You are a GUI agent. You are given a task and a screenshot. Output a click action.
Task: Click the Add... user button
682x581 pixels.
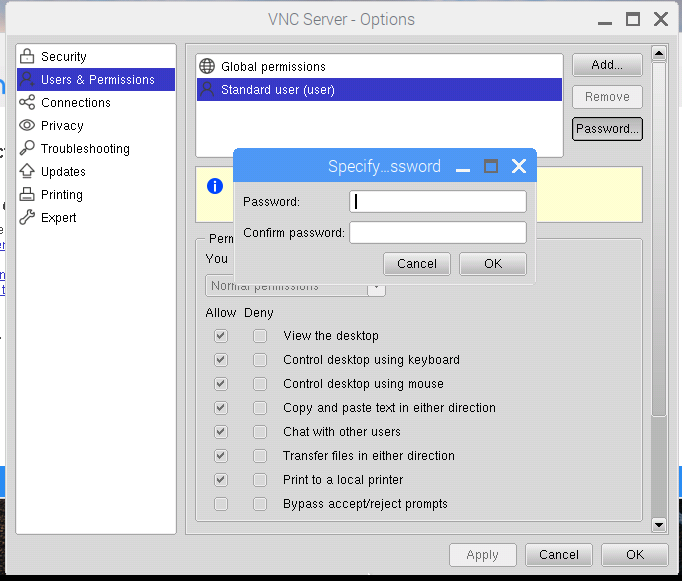607,65
